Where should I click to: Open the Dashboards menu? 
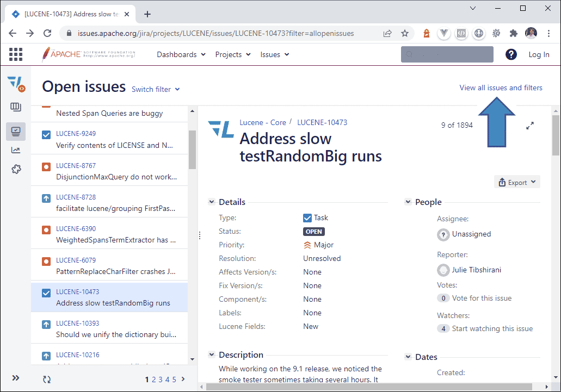181,54
